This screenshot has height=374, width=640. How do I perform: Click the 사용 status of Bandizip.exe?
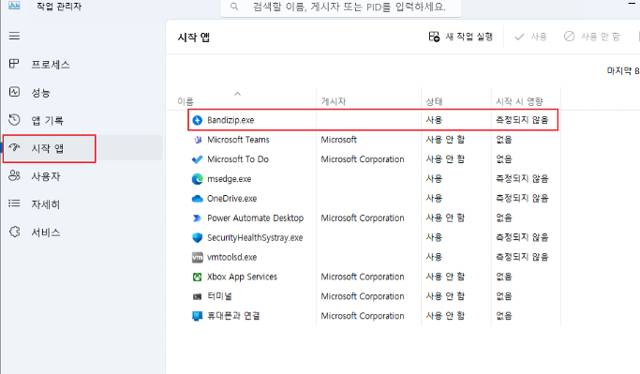click(x=434, y=120)
